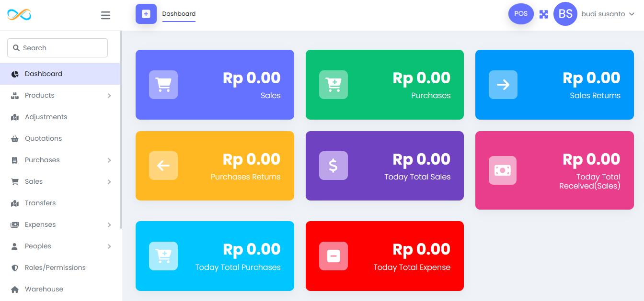Click the BS user avatar

tap(565, 14)
